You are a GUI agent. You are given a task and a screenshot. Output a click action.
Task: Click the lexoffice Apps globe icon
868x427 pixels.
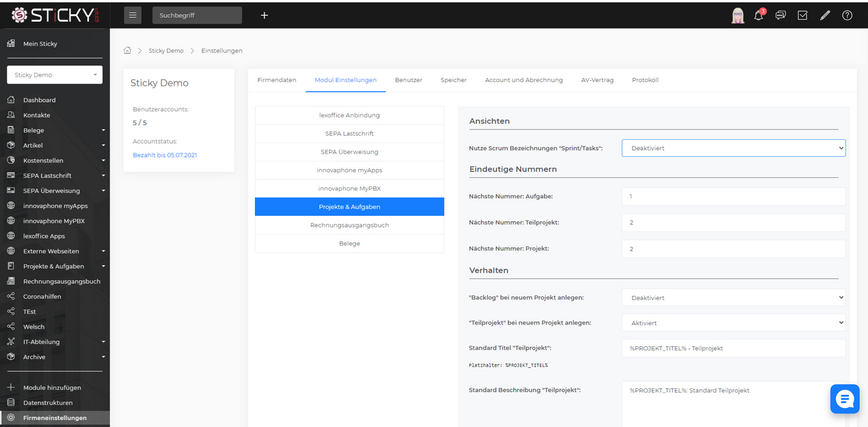[11, 236]
